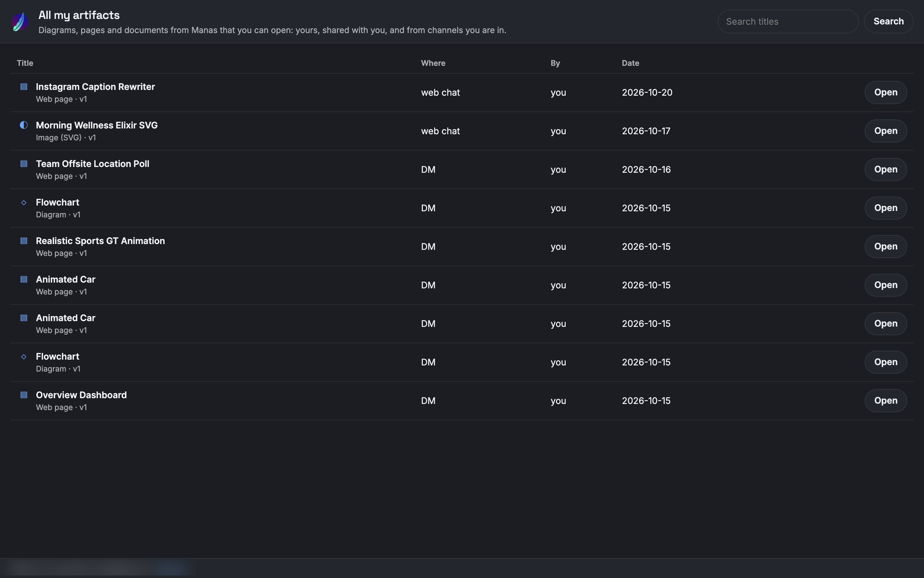
Task: Open the Instagram Caption Rewriter artifact
Action: click(x=886, y=92)
